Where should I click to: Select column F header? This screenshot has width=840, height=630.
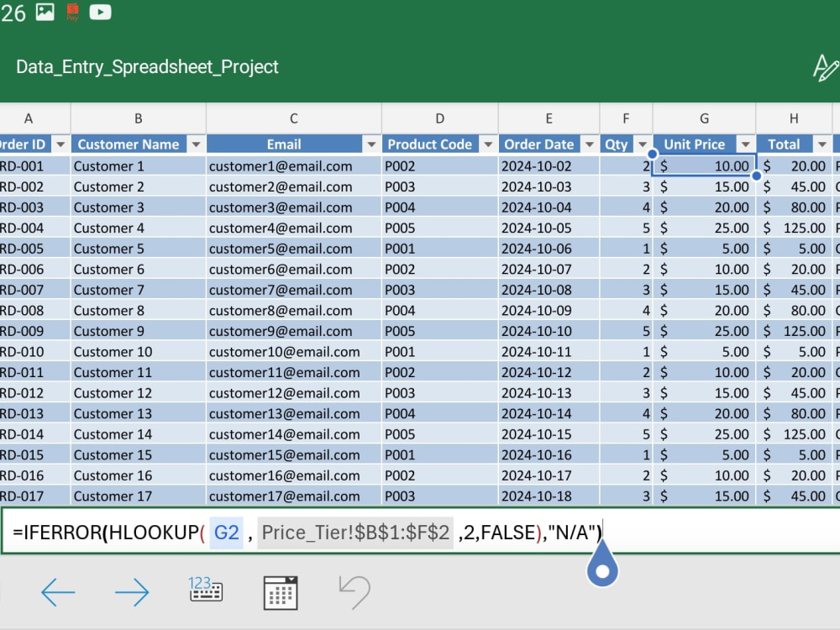click(627, 118)
